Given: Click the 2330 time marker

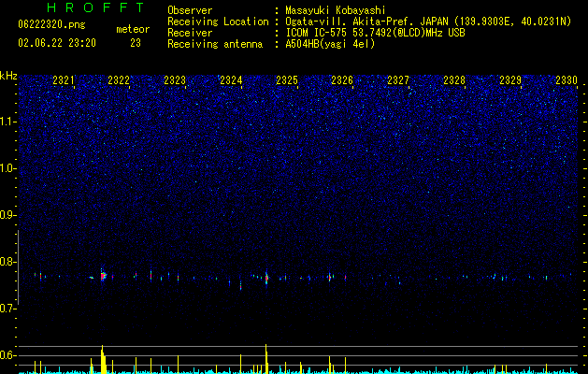Looking at the screenshot, I should tap(566, 80).
